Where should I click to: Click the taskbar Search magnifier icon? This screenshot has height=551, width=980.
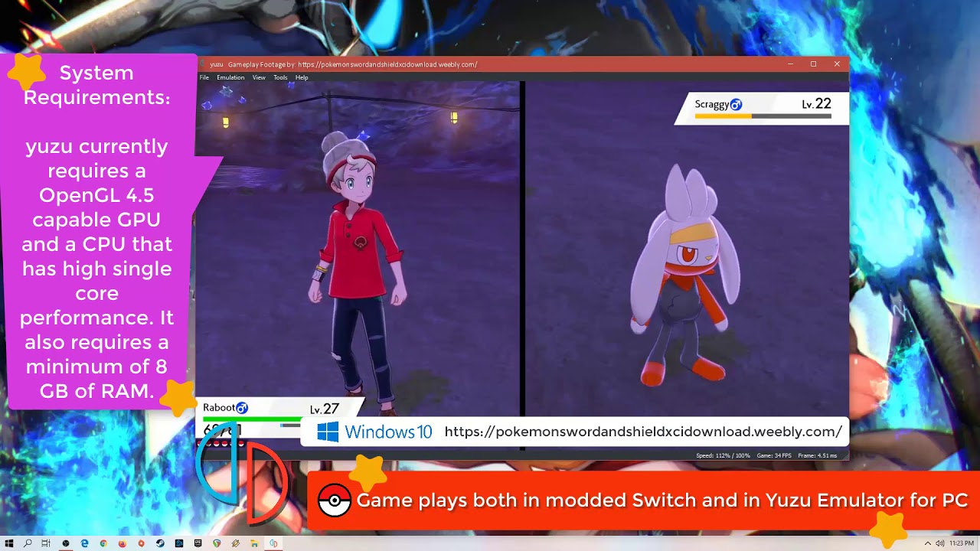[x=28, y=543]
